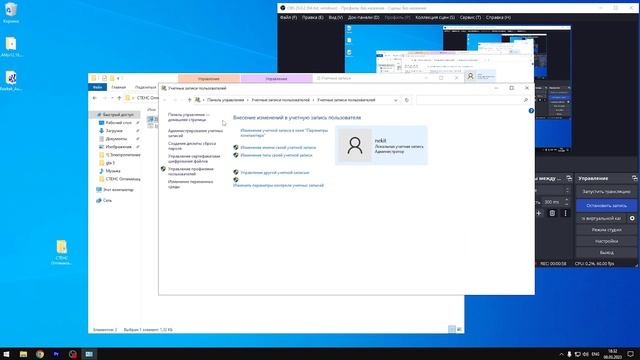640x360 pixels.
Task: Select 'Сеть' in Explorer navigation pane
Action: [x=107, y=200]
